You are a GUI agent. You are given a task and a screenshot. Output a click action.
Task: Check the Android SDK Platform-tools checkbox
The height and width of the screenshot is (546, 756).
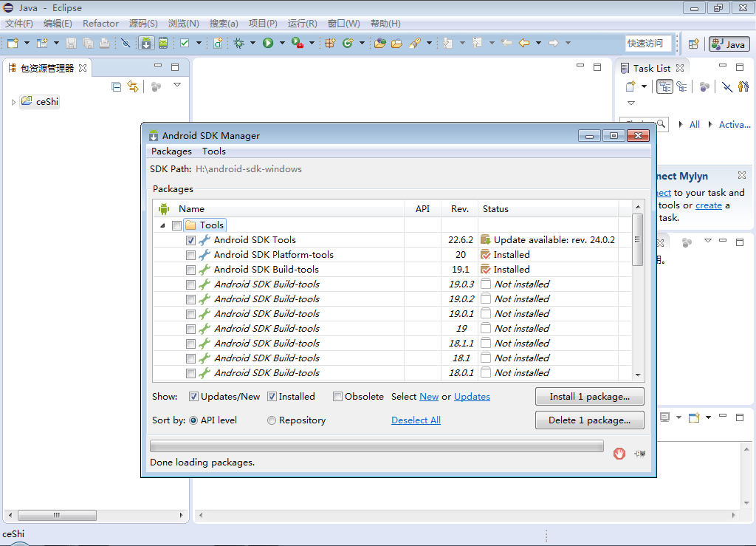click(191, 255)
